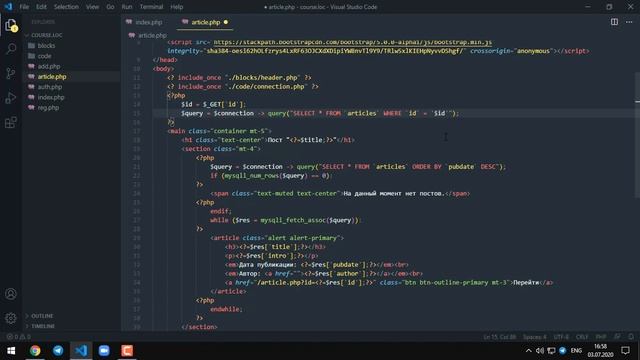
Task: Switch to the article.php editor tab
Action: (205, 22)
